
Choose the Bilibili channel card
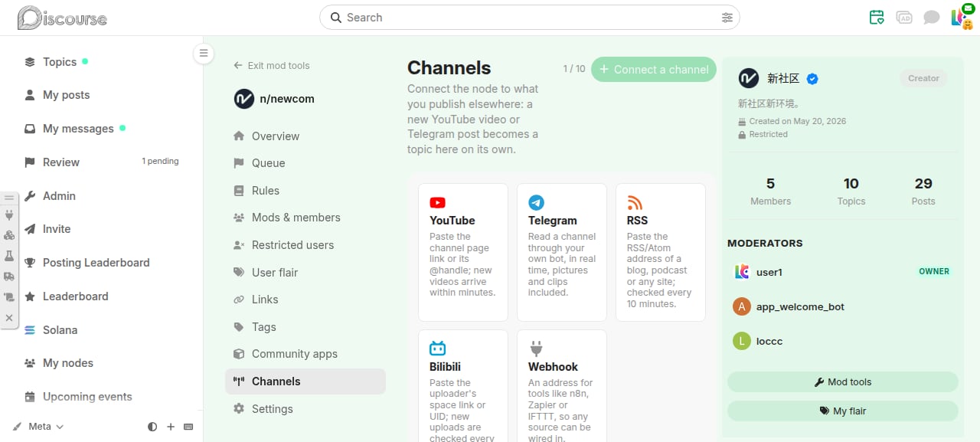point(463,386)
